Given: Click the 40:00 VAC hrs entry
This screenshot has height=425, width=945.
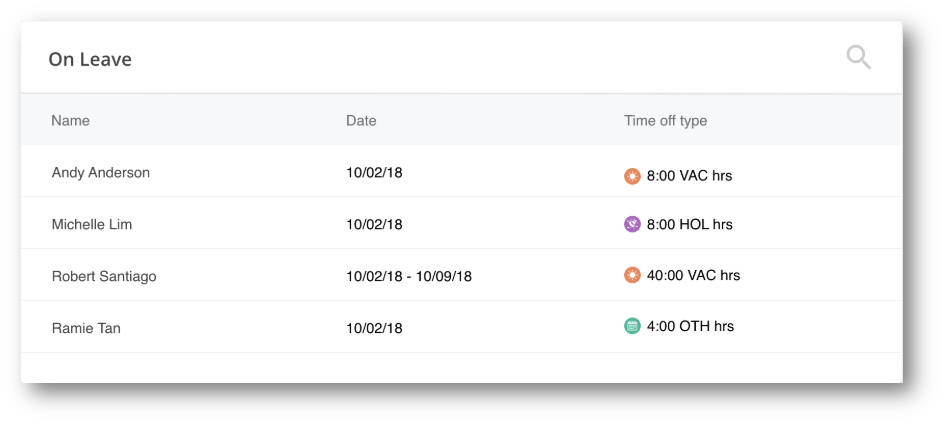Looking at the screenshot, I should (x=693, y=275).
